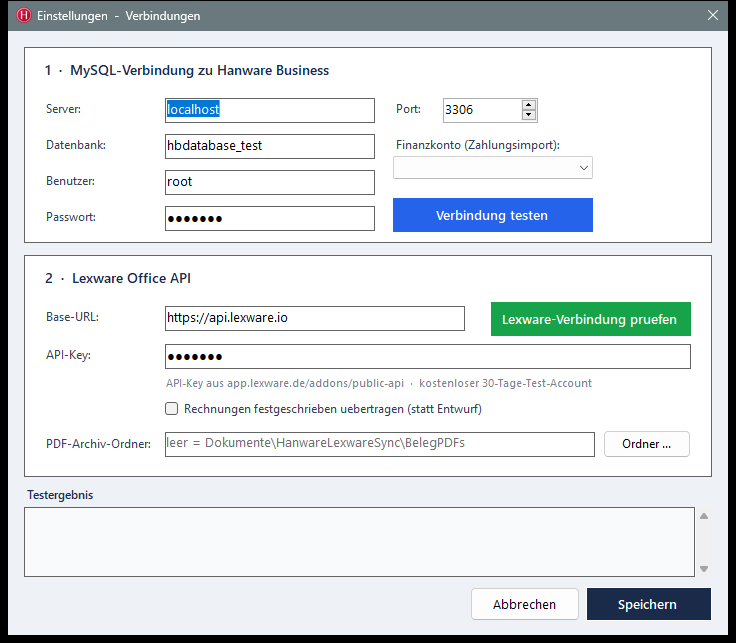Click the Hanware app icon in the title bar

pyautogui.click(x=23, y=15)
